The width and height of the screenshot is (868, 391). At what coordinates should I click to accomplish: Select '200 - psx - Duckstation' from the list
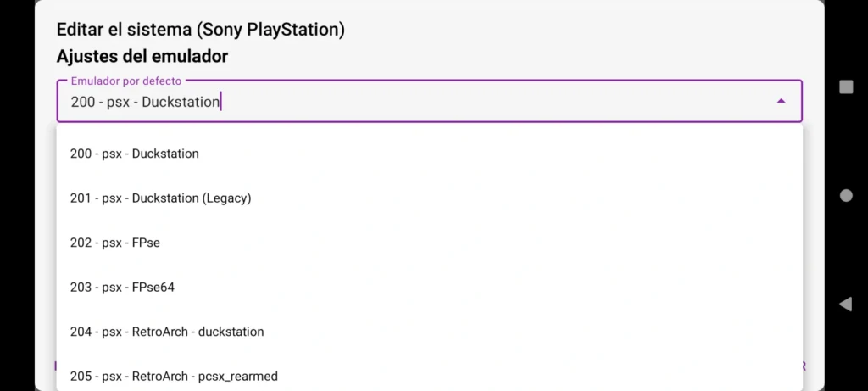point(135,154)
